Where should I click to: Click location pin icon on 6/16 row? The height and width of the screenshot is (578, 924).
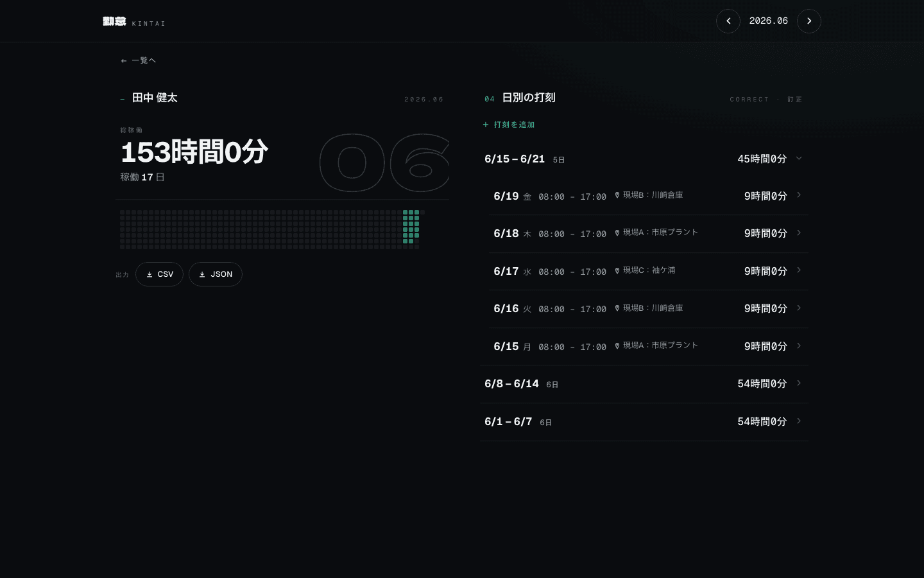pos(617,308)
